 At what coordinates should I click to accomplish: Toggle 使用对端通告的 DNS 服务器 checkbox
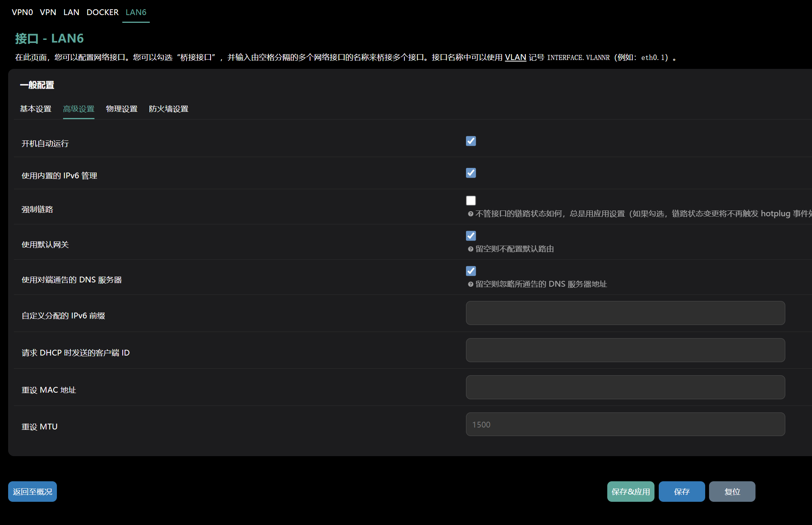tap(471, 271)
